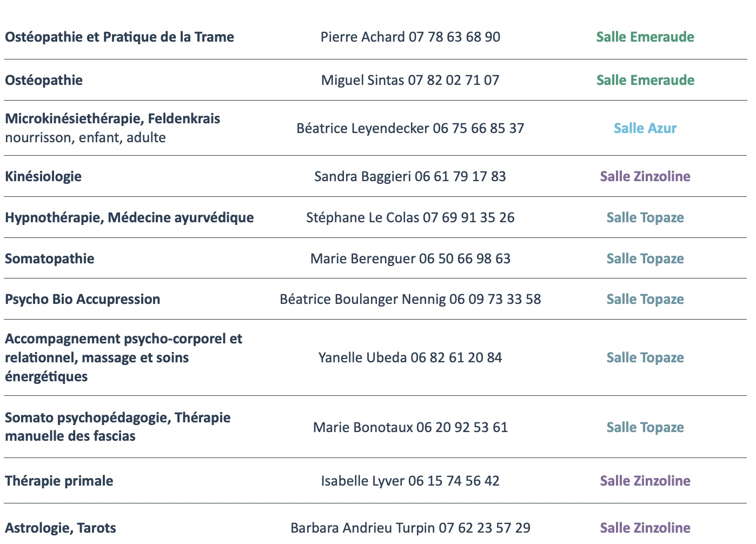Click Salle Topaze in the Somatopathie row

[645, 259]
